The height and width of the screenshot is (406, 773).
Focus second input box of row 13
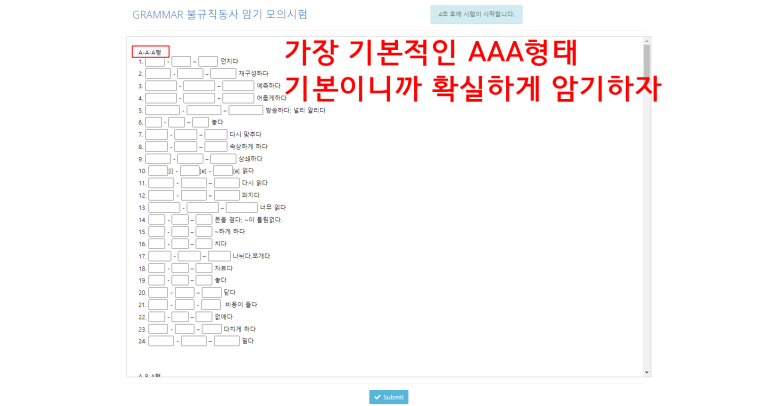(203, 207)
